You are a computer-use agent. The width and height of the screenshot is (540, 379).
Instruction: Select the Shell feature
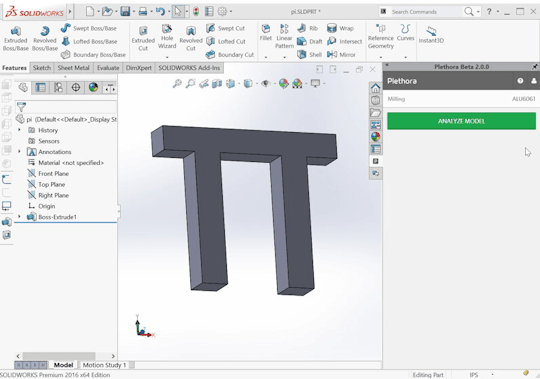click(x=309, y=54)
